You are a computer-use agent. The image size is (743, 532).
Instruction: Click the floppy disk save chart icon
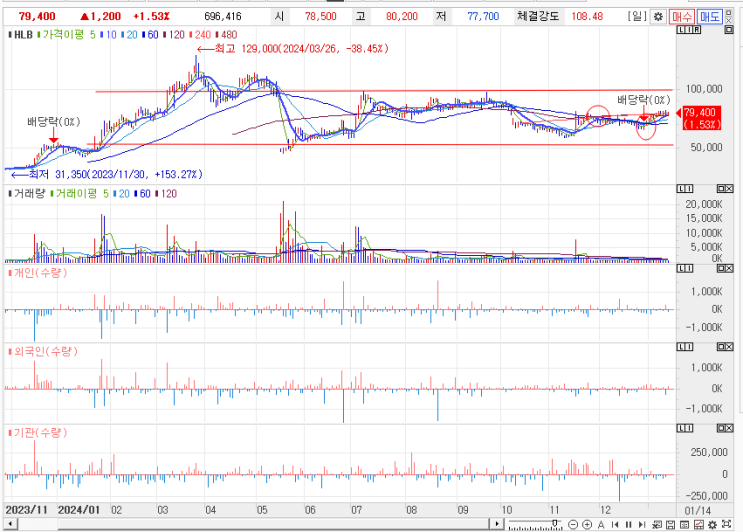coord(671,524)
